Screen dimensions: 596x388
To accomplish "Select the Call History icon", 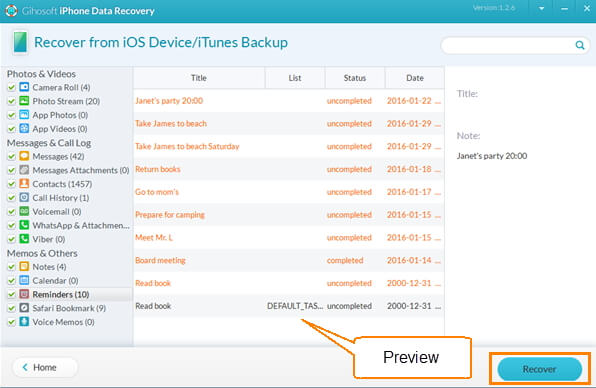I will [24, 197].
